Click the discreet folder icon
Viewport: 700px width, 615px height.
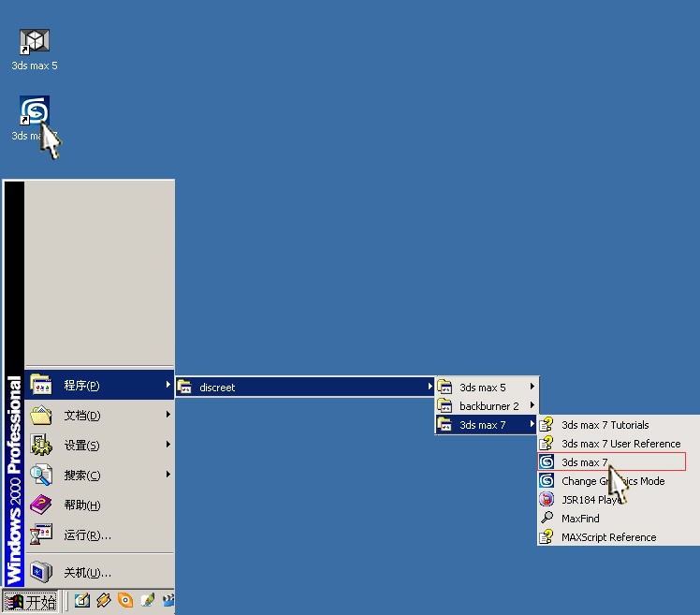pos(184,387)
